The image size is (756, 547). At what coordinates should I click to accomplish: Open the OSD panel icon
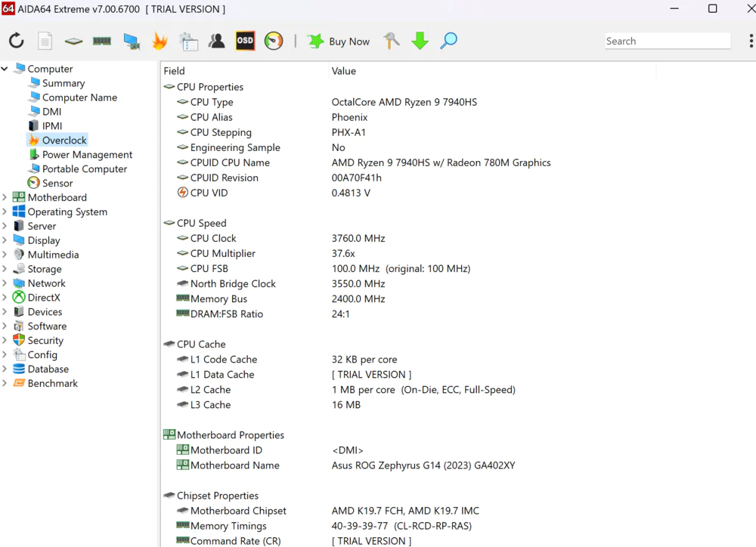245,41
